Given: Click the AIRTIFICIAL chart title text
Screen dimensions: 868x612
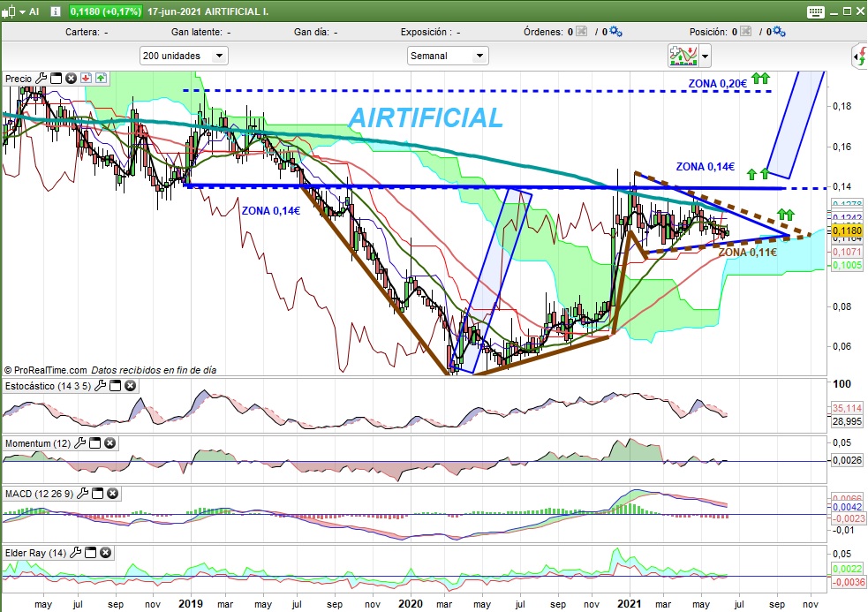Looking at the screenshot, I should tap(426, 118).
